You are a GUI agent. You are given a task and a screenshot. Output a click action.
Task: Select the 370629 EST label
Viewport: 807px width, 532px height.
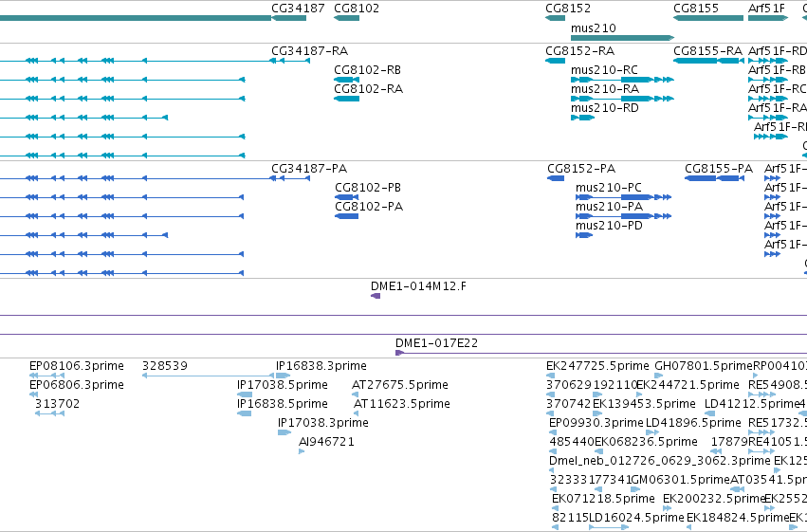click(x=569, y=385)
